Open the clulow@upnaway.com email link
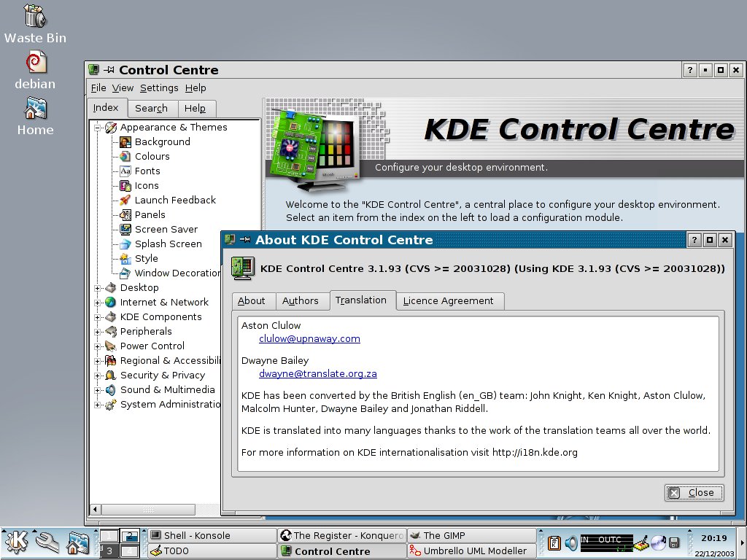 coord(309,338)
